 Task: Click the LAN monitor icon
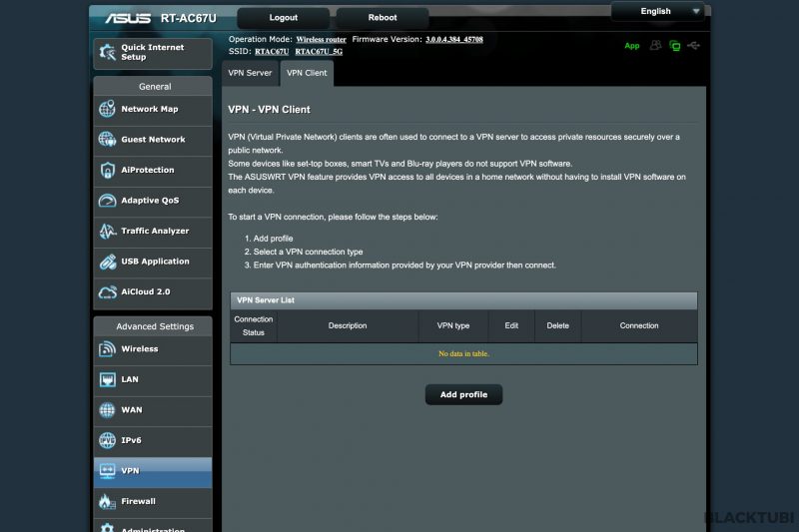tap(108, 379)
